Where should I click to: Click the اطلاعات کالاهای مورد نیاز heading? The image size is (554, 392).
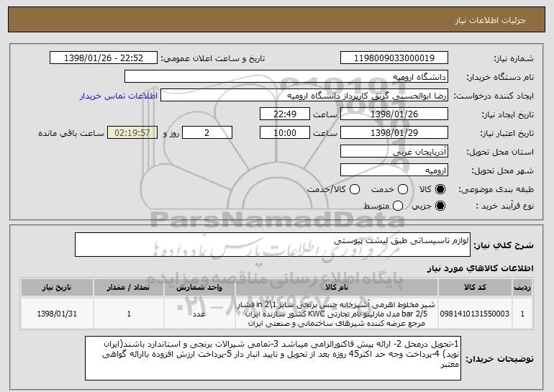pos(481,268)
